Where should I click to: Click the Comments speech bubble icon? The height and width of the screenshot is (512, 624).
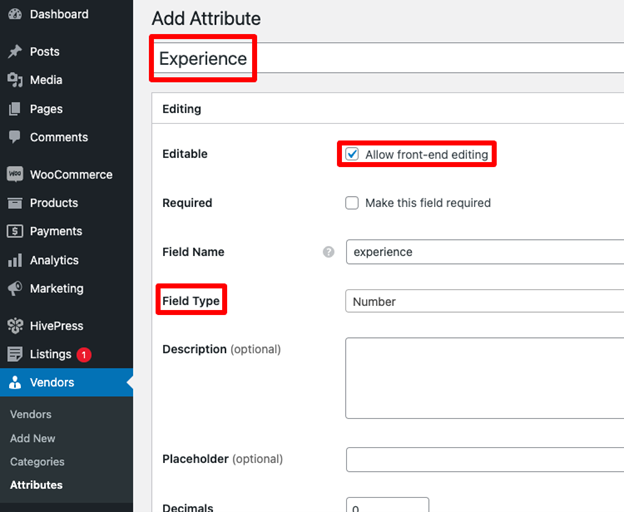tap(15, 137)
